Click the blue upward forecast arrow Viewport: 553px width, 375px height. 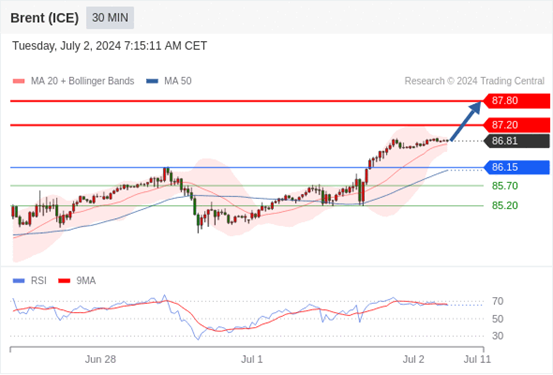466,121
